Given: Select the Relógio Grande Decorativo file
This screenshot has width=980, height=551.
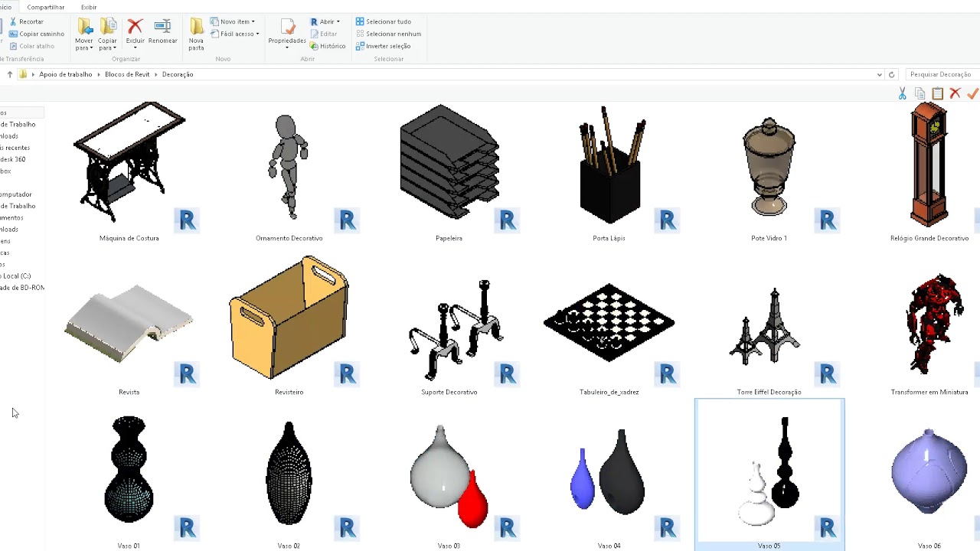Looking at the screenshot, I should click(x=929, y=172).
